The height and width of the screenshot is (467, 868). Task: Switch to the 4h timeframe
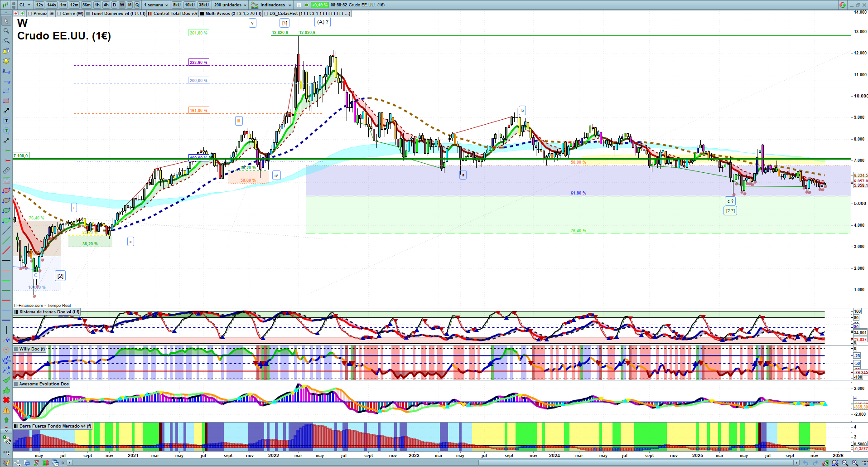(x=106, y=5)
